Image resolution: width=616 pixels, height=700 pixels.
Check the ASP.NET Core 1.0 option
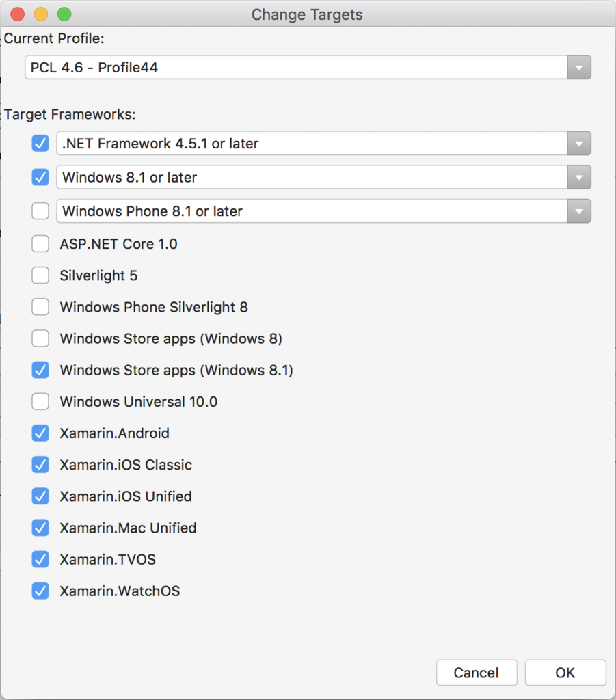coord(40,244)
